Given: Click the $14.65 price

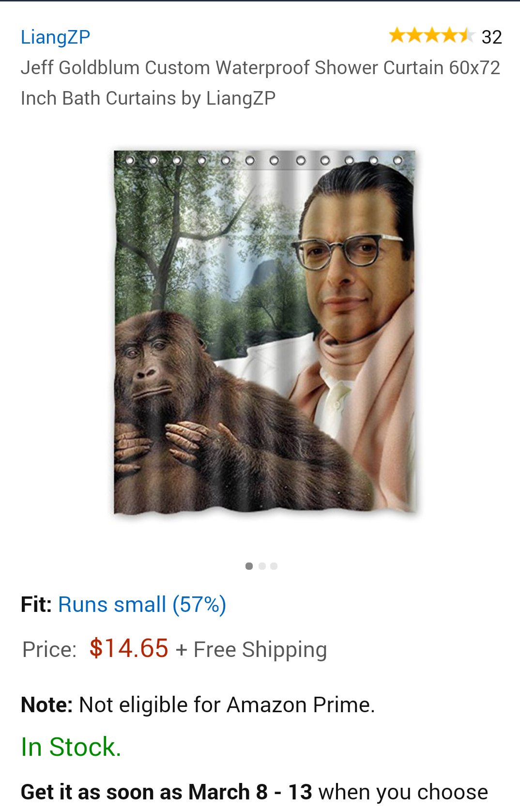Looking at the screenshot, I should click(129, 648).
